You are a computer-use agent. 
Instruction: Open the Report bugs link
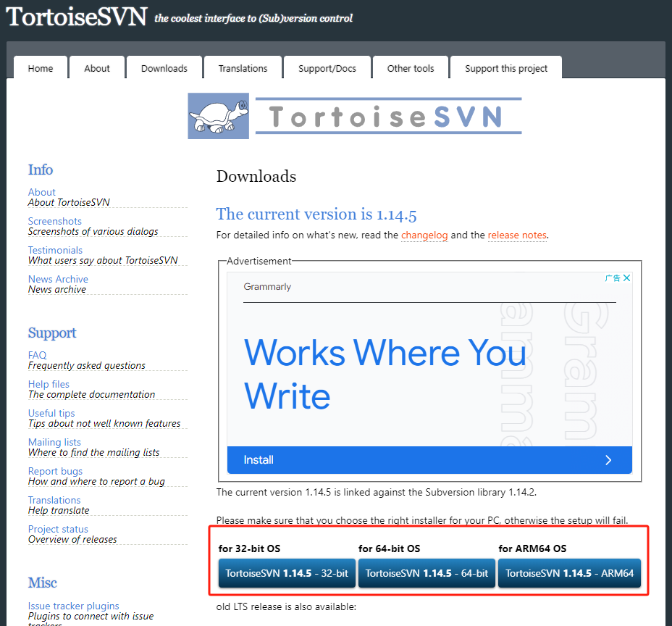(x=55, y=471)
